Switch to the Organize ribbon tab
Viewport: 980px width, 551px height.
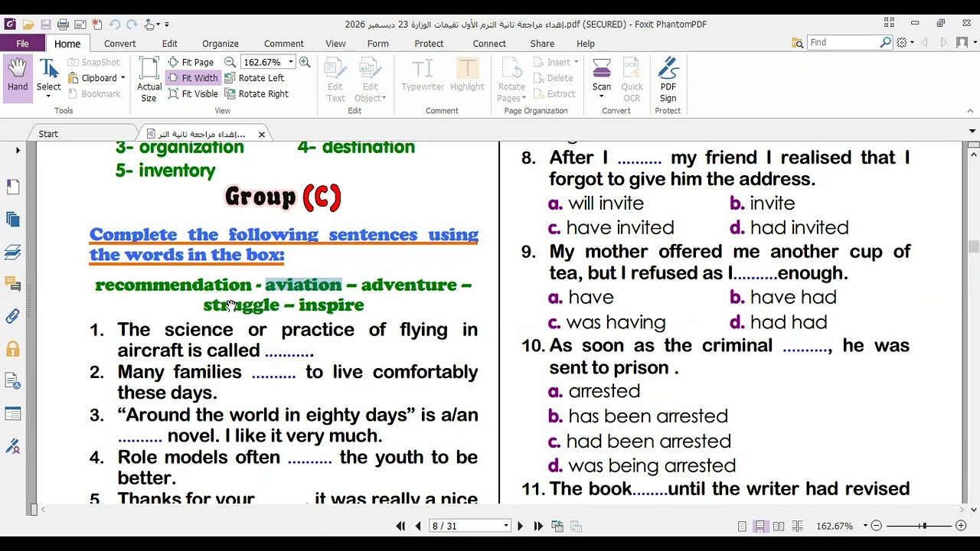point(220,44)
